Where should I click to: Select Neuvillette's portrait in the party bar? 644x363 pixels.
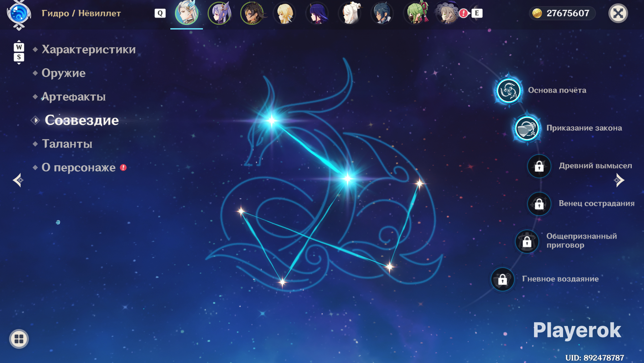pyautogui.click(x=187, y=13)
